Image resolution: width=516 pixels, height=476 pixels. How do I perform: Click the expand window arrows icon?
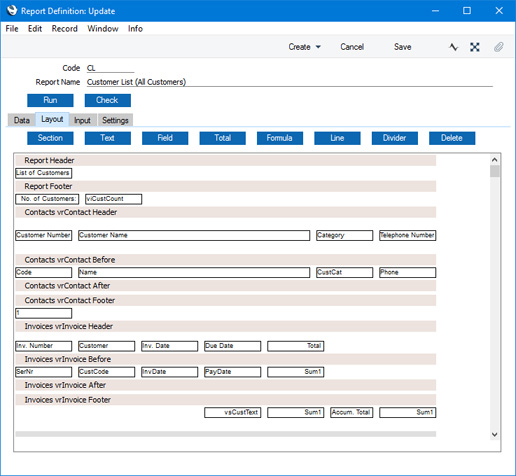point(475,47)
